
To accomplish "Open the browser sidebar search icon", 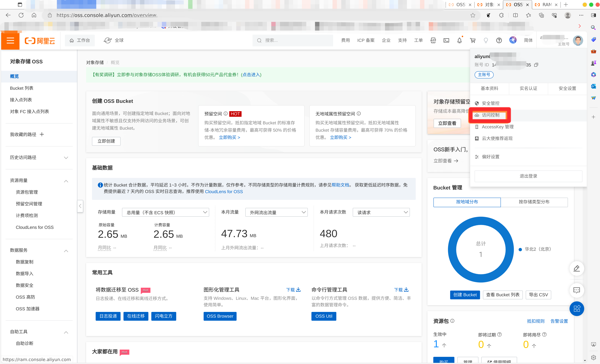I will [x=593, y=28].
